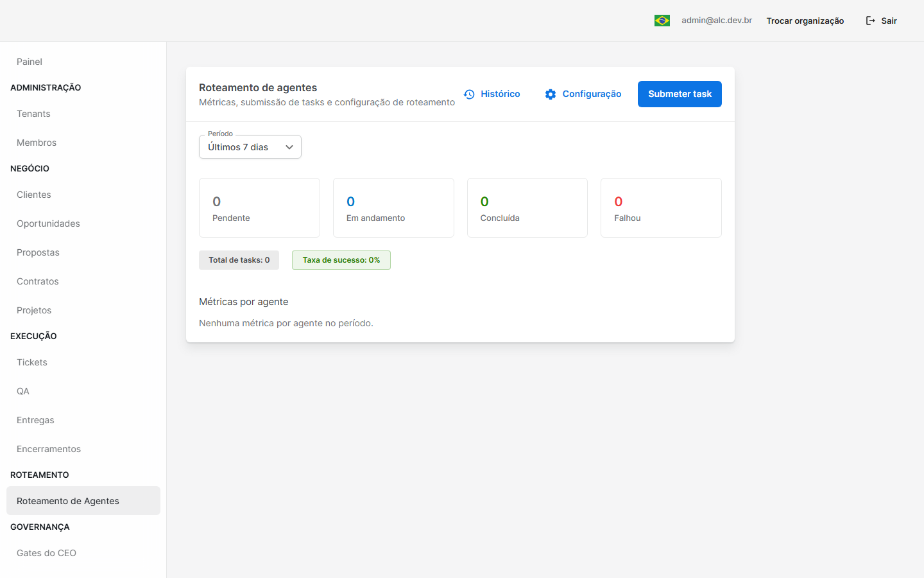This screenshot has height=578, width=924.
Task: Click the Pendente metric card
Action: point(259,208)
